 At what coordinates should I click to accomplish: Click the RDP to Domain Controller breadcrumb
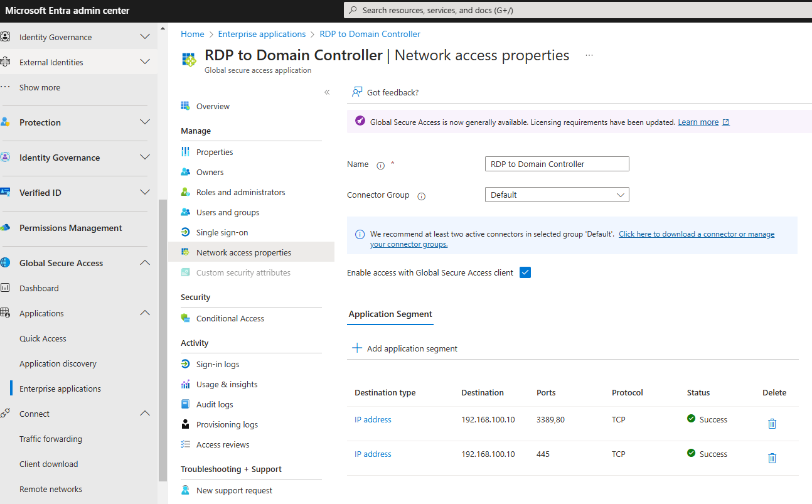[370, 34]
